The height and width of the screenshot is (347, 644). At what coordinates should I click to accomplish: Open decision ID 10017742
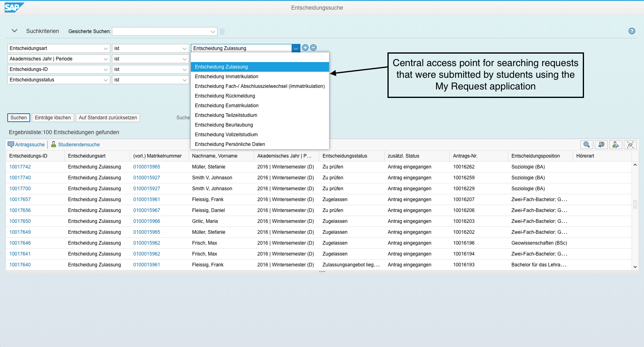20,167
